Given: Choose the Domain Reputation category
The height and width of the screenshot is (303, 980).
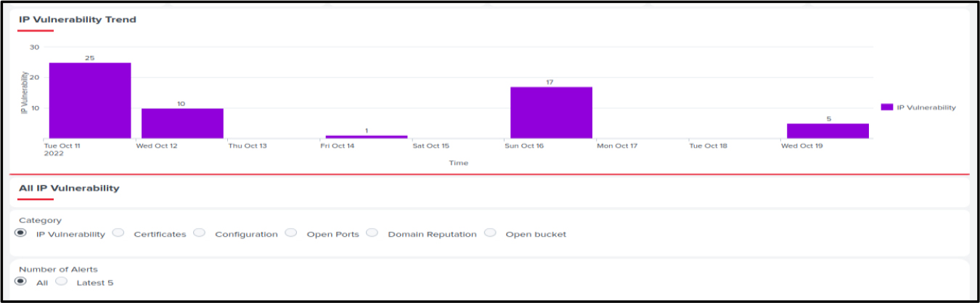Looking at the screenshot, I should click(x=372, y=233).
